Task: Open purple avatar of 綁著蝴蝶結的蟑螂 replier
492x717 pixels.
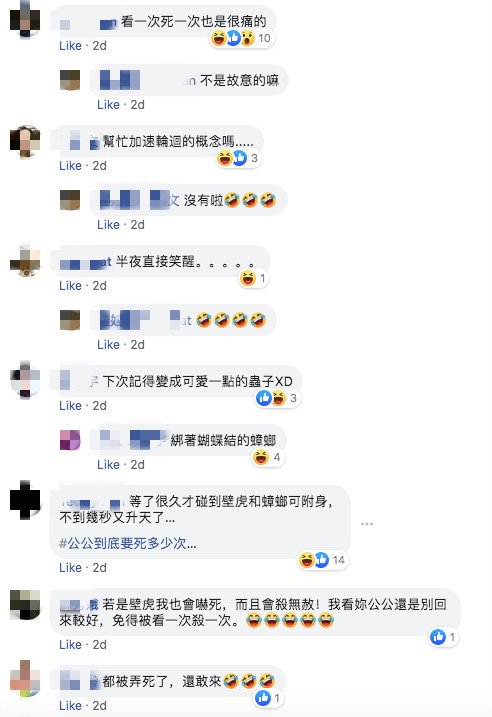Action: click(x=70, y=440)
